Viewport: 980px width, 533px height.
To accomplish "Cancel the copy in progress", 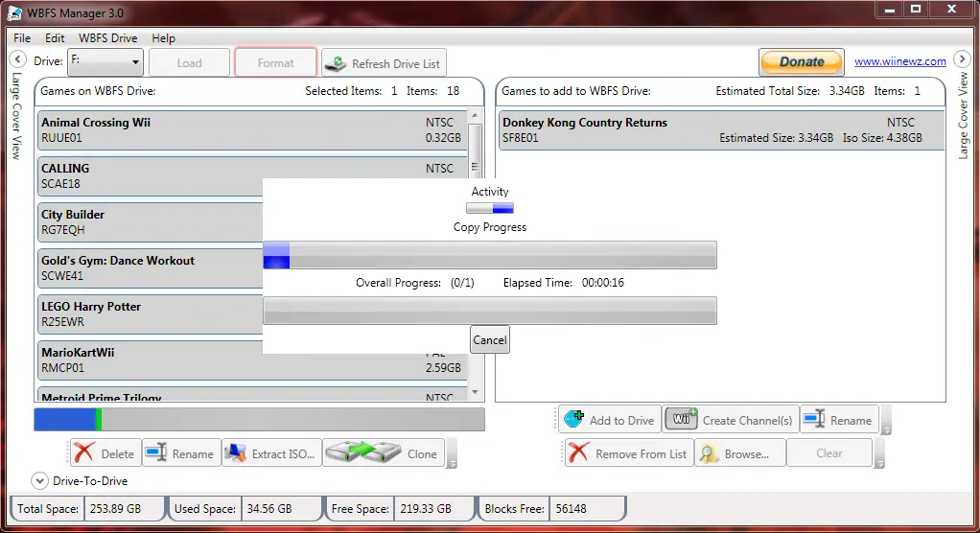I will [x=489, y=340].
